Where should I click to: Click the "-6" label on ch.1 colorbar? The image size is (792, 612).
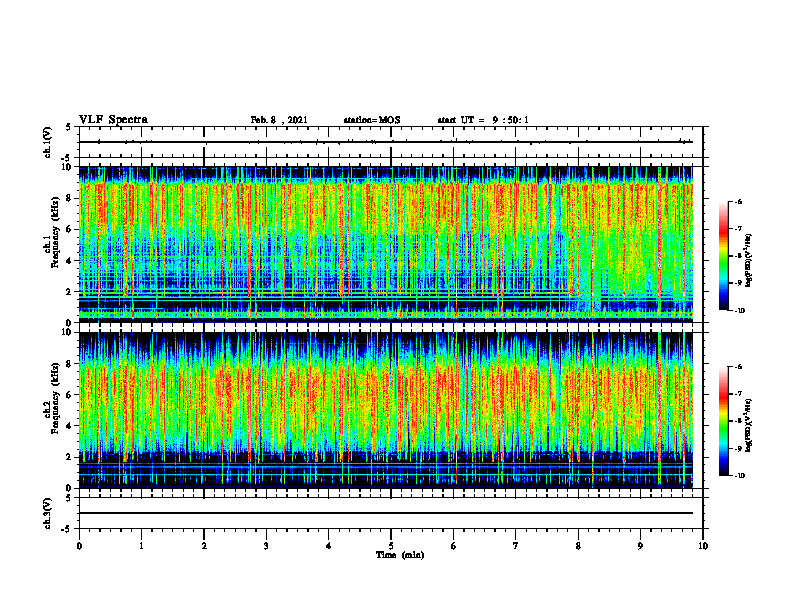pyautogui.click(x=738, y=202)
